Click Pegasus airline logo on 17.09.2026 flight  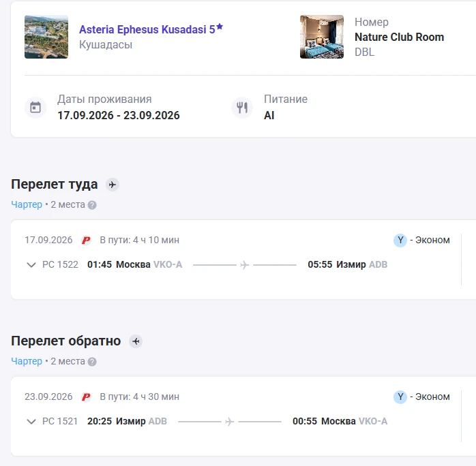86,240
